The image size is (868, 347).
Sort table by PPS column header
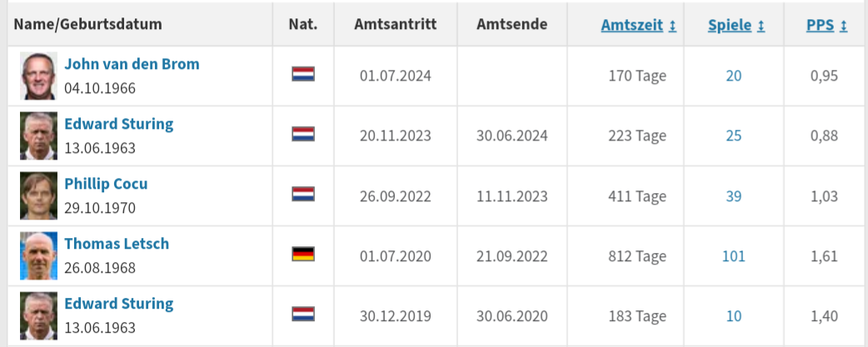coord(821,25)
